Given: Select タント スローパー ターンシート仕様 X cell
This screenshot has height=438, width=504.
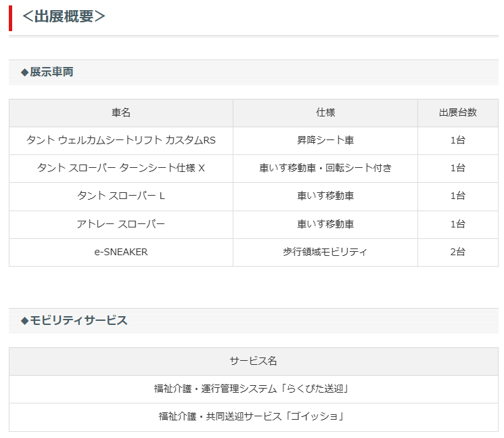Looking at the screenshot, I should pos(121,168).
